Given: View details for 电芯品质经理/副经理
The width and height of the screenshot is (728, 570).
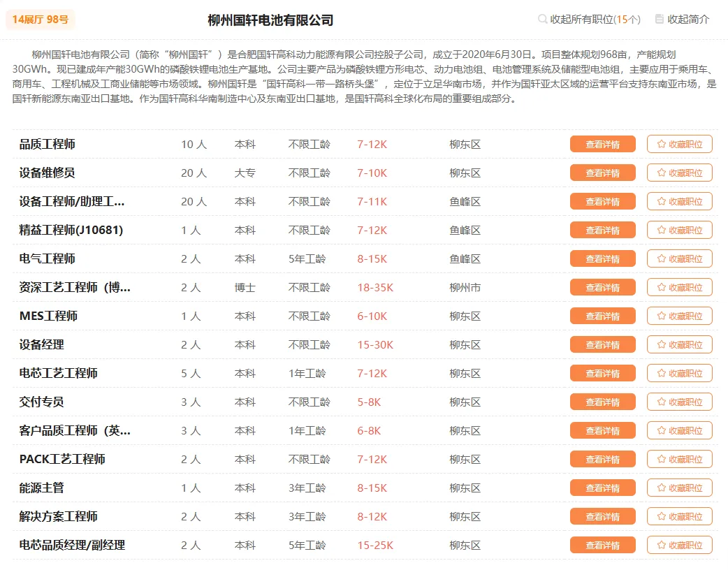Looking at the screenshot, I should tap(603, 546).
